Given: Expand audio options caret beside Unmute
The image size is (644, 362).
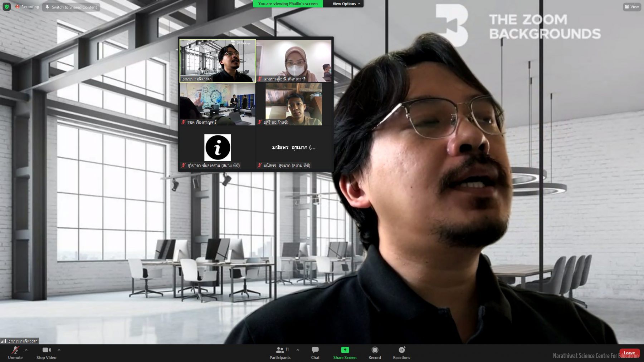Looking at the screenshot, I should point(26,350).
